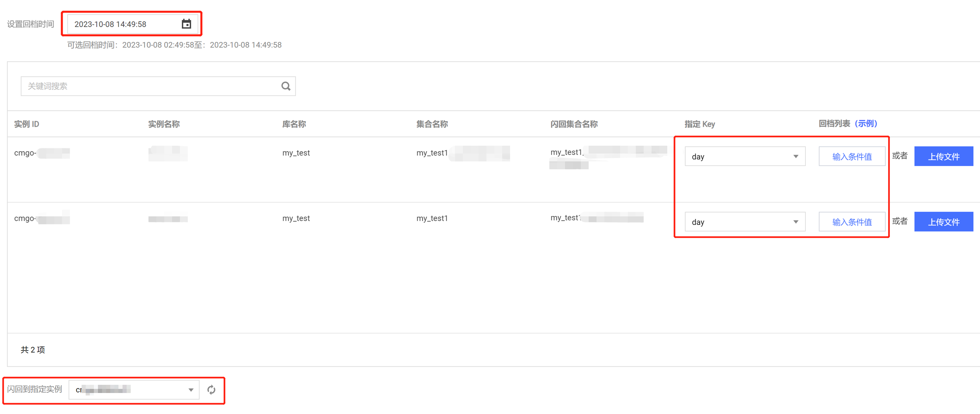Click the keyword search magnifier icon
The image size is (980, 414).
coord(286,86)
